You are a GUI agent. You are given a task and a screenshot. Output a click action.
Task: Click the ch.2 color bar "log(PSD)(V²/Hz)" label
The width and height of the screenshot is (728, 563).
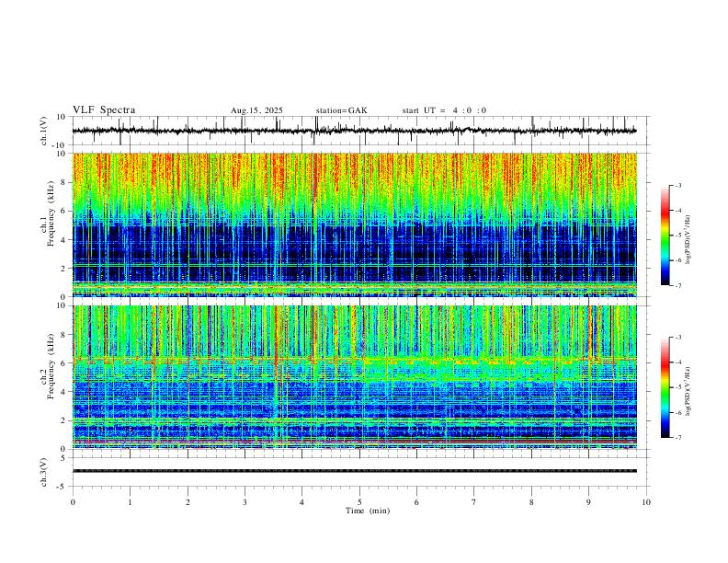coord(688,391)
